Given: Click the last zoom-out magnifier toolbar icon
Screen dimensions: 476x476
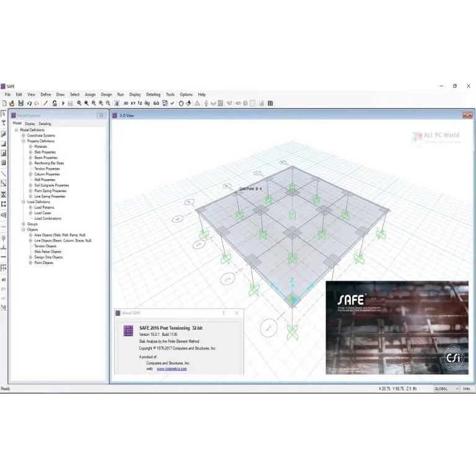Looking at the screenshot, I should (108, 104).
